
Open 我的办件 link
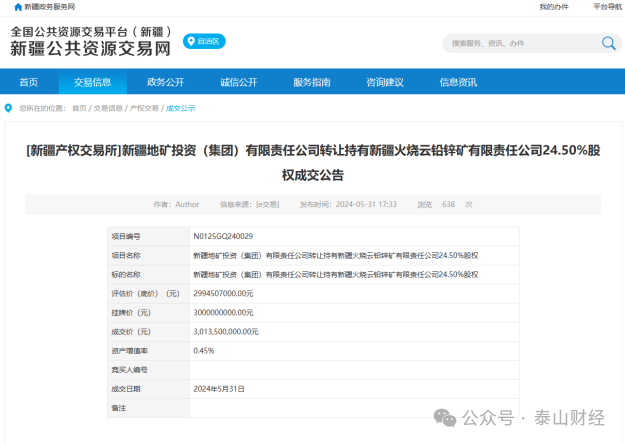(554, 7)
